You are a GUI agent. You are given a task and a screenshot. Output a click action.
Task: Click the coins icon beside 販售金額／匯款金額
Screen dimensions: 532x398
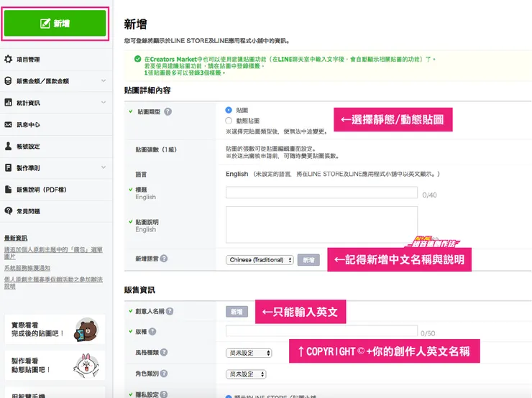[8, 81]
